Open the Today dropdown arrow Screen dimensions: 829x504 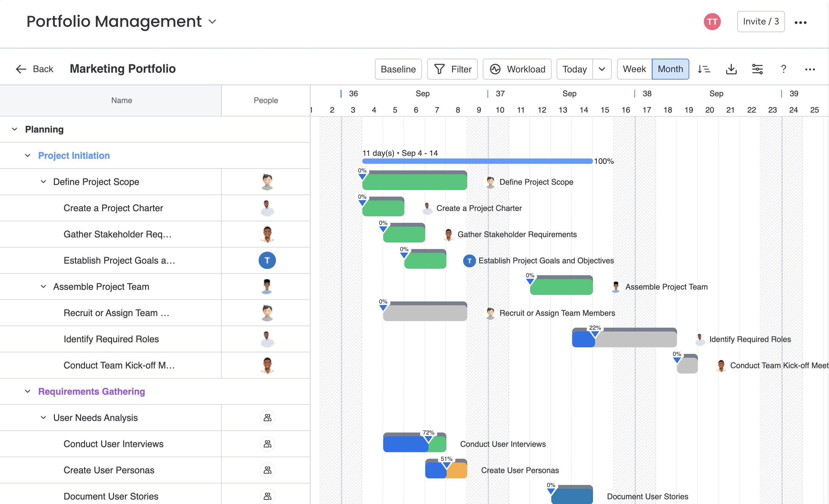tap(602, 69)
